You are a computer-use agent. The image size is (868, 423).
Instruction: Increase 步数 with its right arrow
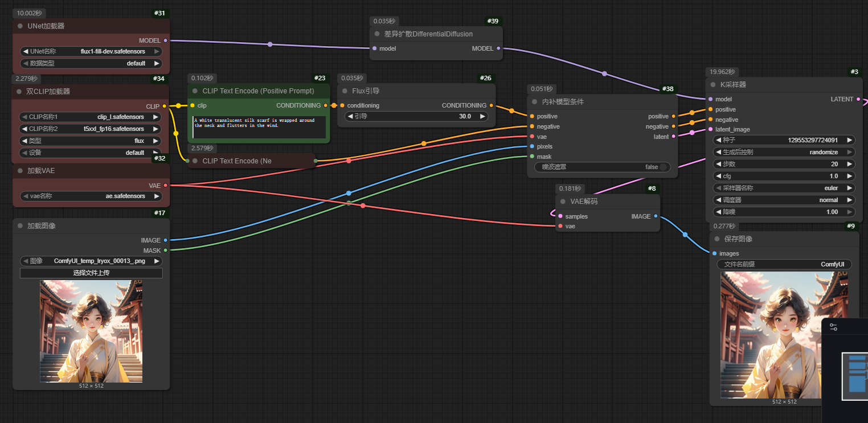pyautogui.click(x=849, y=164)
